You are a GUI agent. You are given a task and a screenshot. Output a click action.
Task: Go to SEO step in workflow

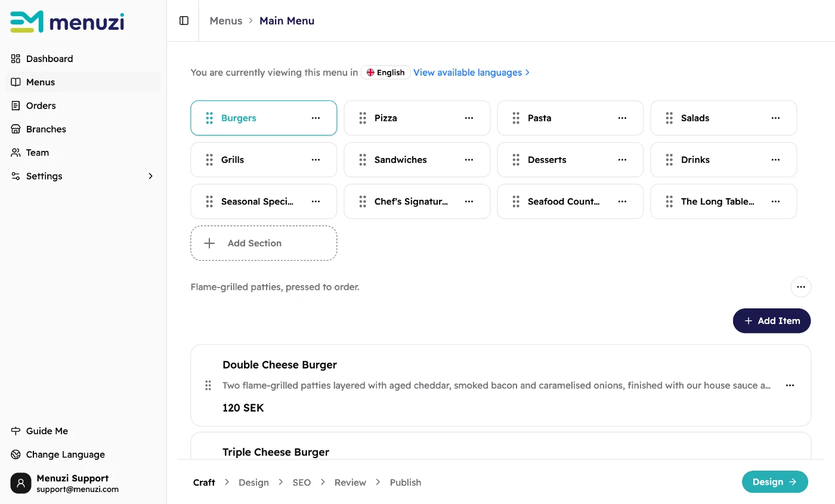click(x=301, y=483)
